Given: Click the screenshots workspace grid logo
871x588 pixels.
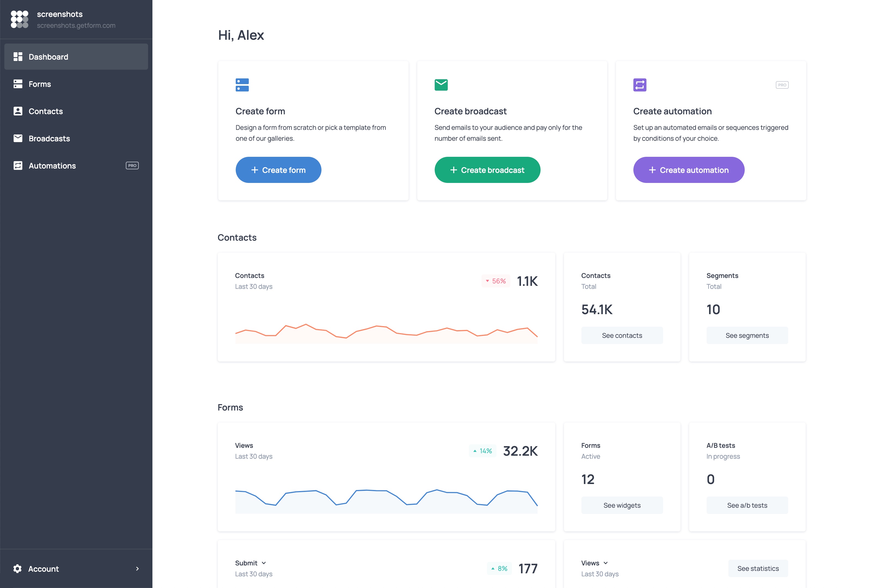Looking at the screenshot, I should (x=19, y=19).
